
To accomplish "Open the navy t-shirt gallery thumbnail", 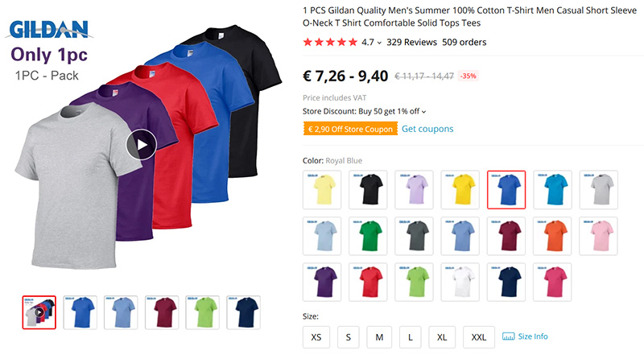I will [x=244, y=312].
